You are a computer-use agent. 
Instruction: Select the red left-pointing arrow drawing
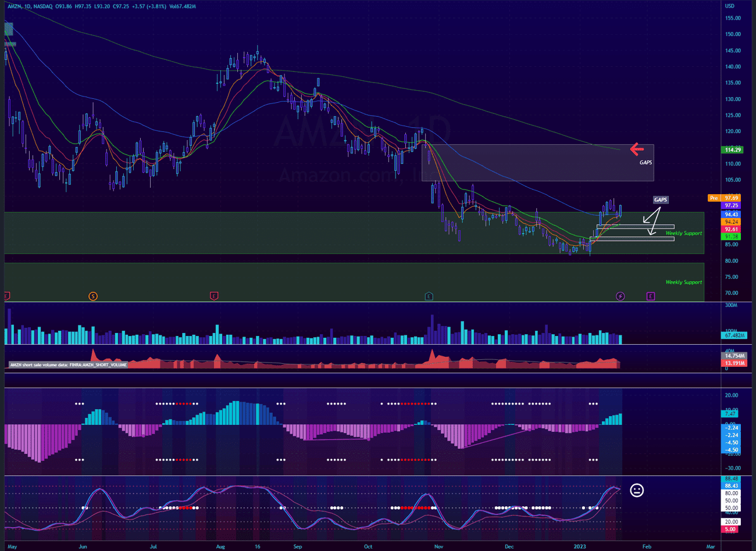[637, 149]
